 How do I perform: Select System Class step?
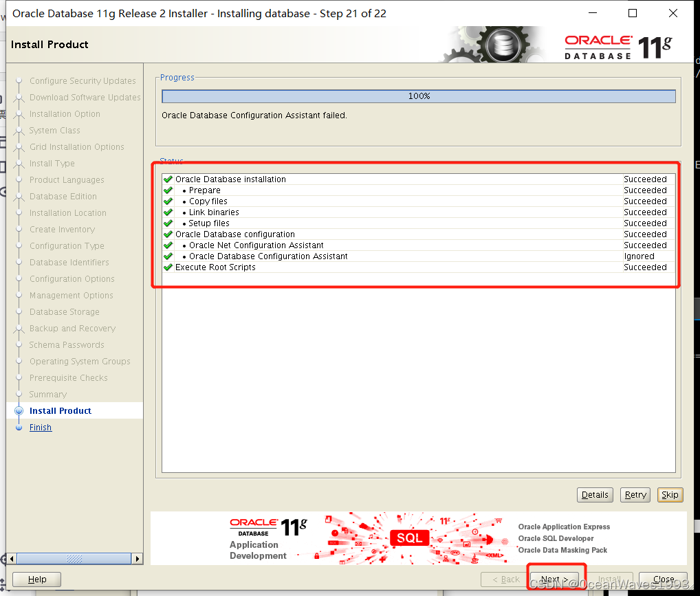click(x=54, y=131)
